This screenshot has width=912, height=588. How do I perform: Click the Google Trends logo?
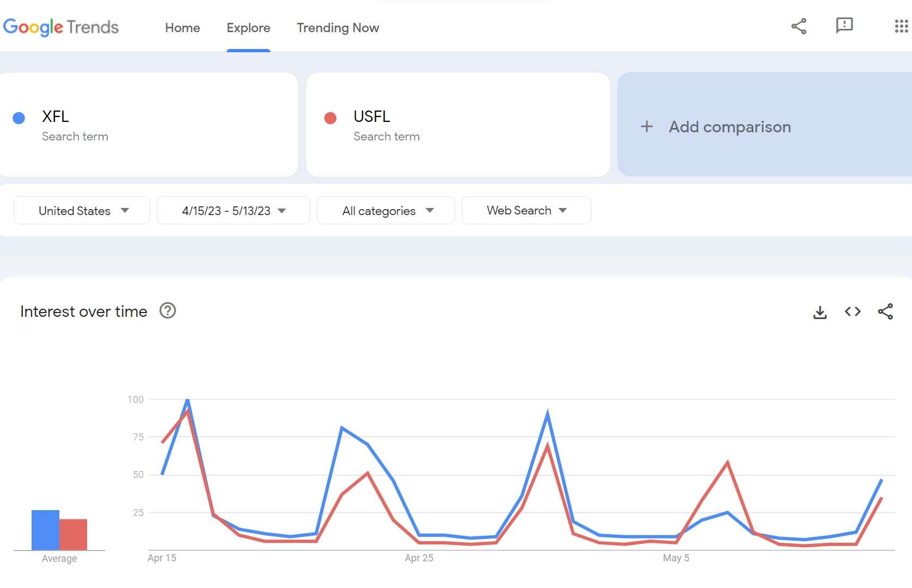(x=61, y=27)
